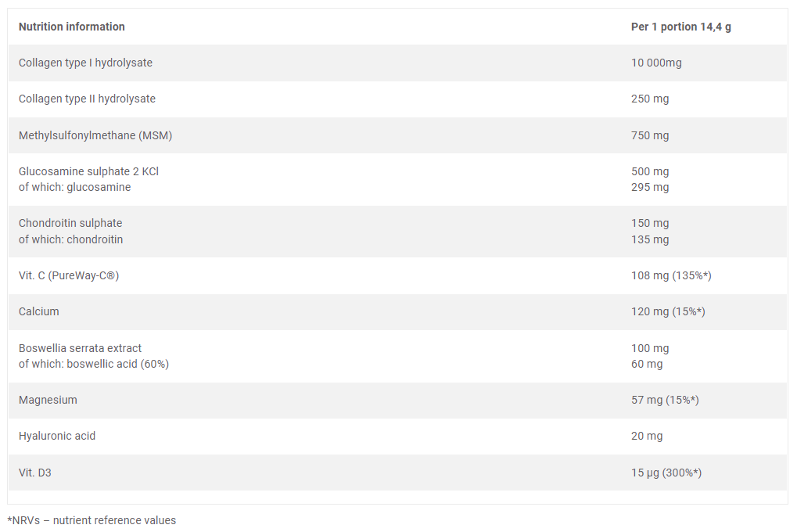The height and width of the screenshot is (532, 797).
Task: Click the 750 mg value
Action: tap(650, 136)
